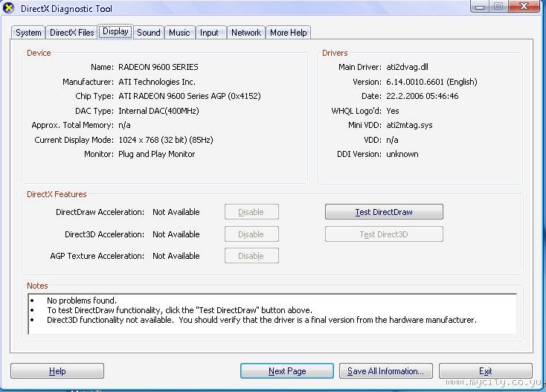Open the DirectX Files tab
Viewport: 546px width, 392px height.
coord(71,33)
